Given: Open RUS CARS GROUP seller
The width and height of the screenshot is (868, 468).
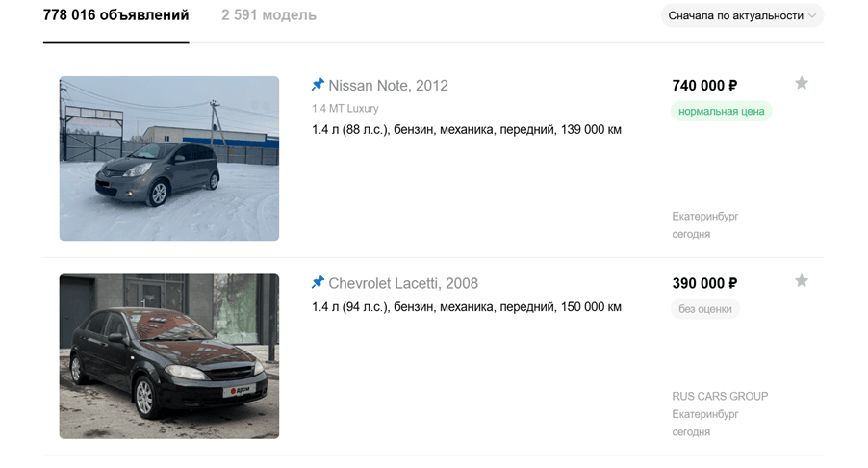Looking at the screenshot, I should (720, 396).
